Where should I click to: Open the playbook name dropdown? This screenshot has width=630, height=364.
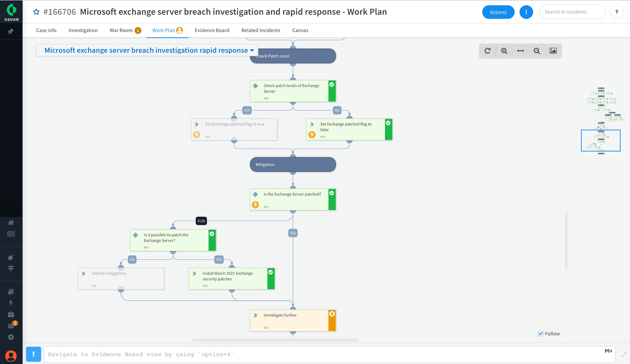(x=147, y=50)
